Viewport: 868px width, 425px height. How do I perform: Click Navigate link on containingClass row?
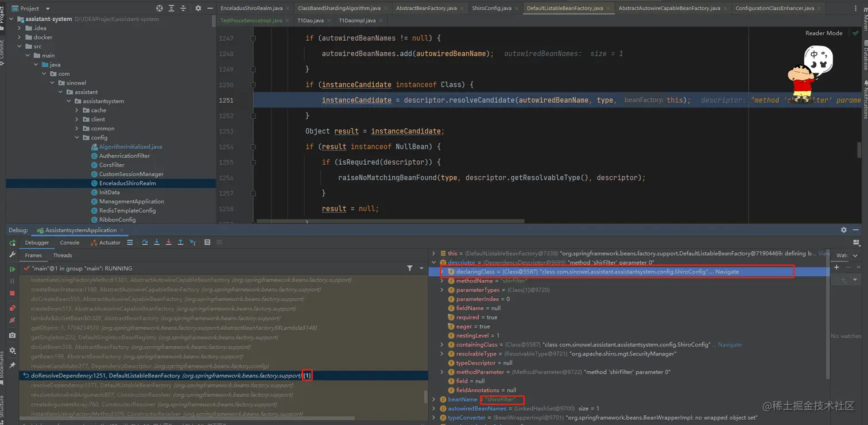click(x=730, y=345)
